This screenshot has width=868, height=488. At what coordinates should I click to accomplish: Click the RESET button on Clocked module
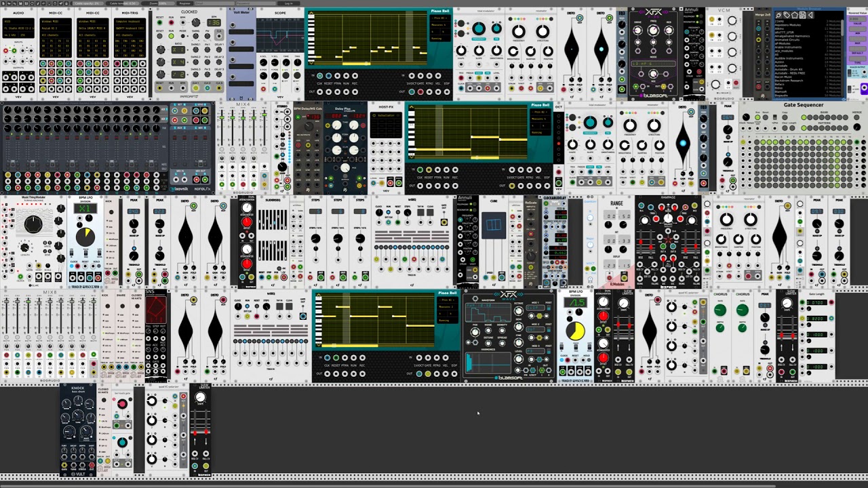point(159,36)
